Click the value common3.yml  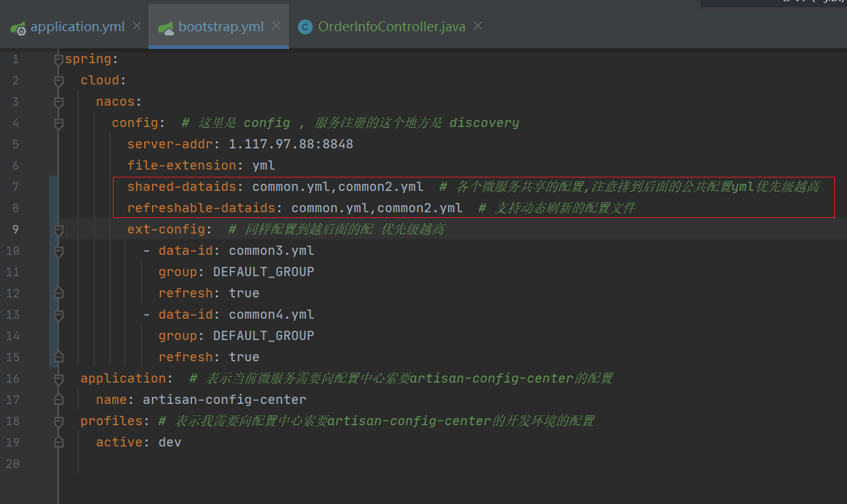click(x=271, y=251)
